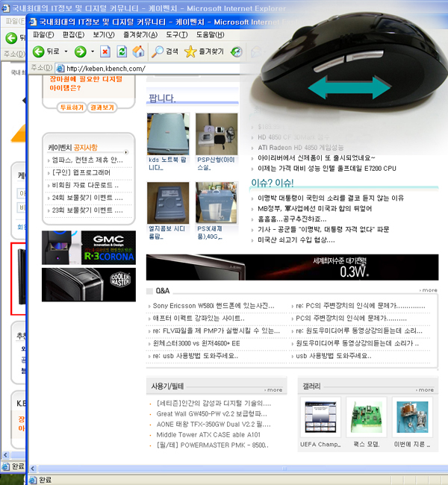The image size is (448, 485).
Task: Open notice 23회 보물찾기 이벤트
Action: 87,210
